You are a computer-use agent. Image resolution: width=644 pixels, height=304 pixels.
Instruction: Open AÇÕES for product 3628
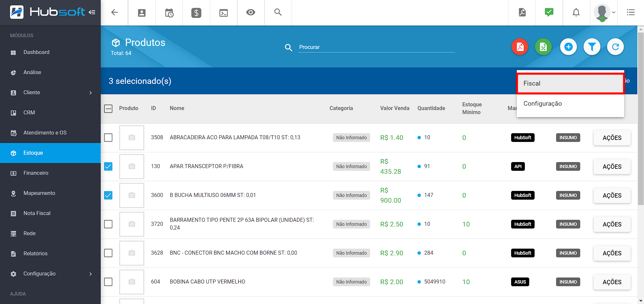coord(612,253)
